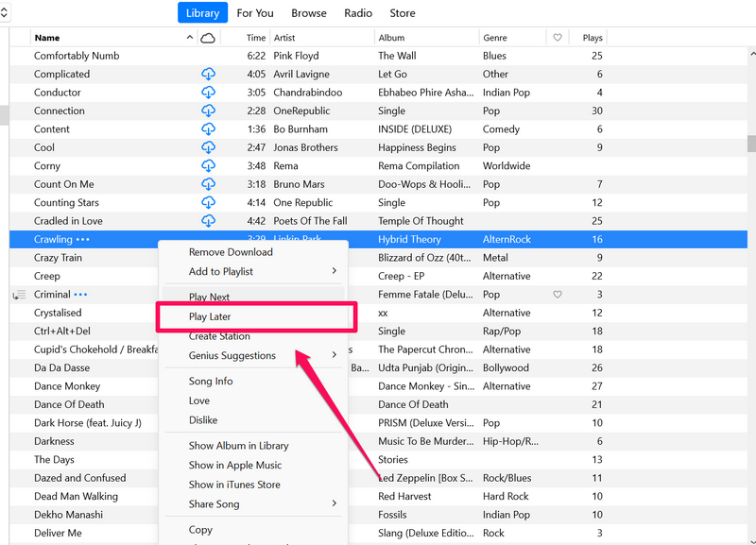This screenshot has width=756, height=545.
Task: Open Show in iTunes Store
Action: [x=234, y=485]
